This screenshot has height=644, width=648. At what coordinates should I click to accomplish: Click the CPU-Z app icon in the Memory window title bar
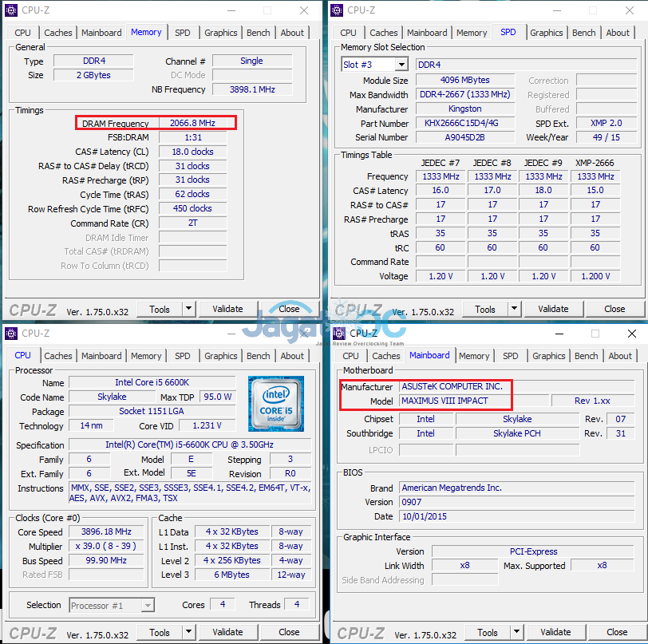tap(10, 10)
